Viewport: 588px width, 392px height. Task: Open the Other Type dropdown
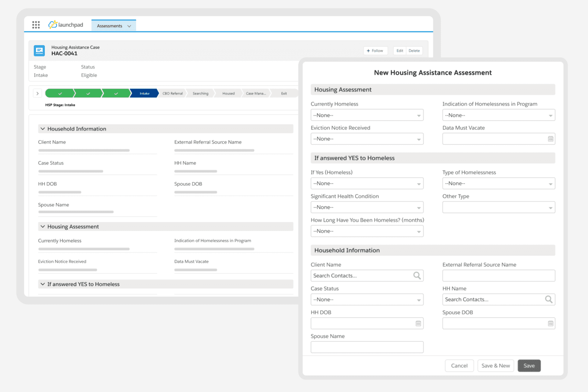tap(499, 207)
